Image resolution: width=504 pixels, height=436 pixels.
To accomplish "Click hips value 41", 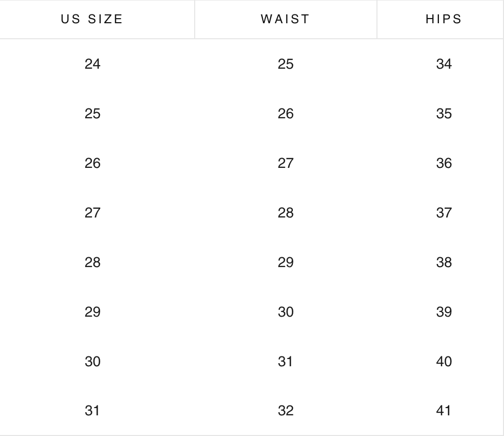I will point(444,411).
